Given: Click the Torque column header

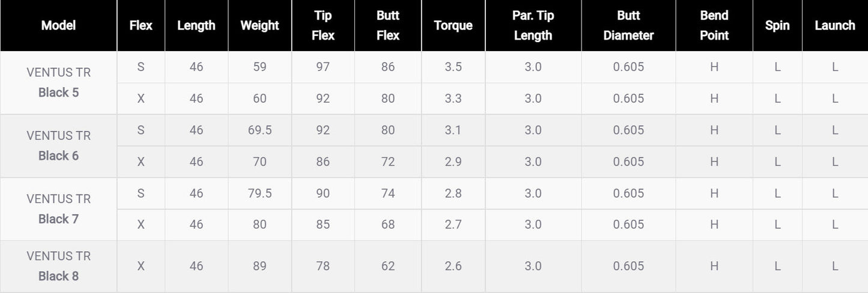Looking at the screenshot, I should click(x=453, y=26).
